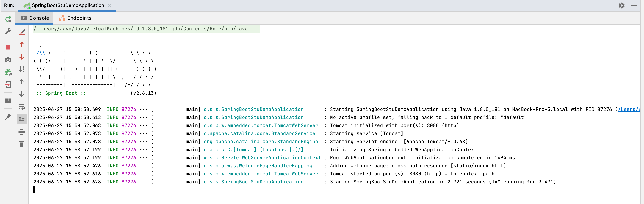644x204 pixels.
Task: Print the console output
Action: pyautogui.click(x=22, y=131)
